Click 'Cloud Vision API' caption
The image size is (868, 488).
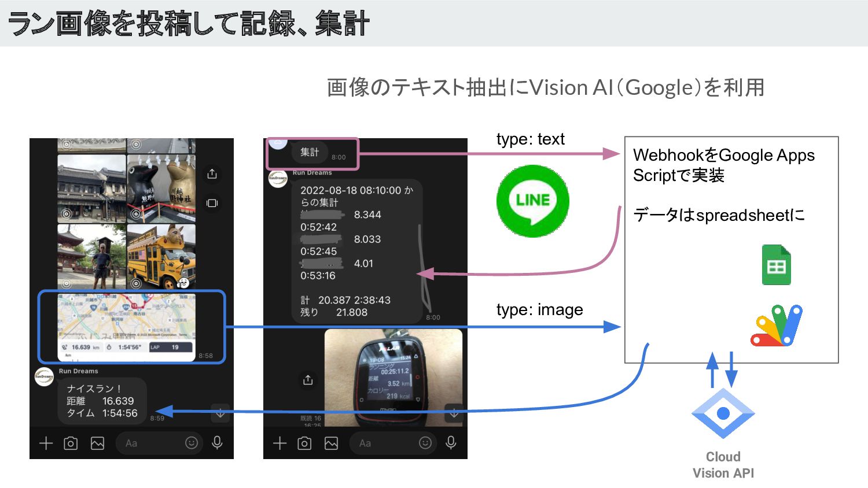[723, 465]
